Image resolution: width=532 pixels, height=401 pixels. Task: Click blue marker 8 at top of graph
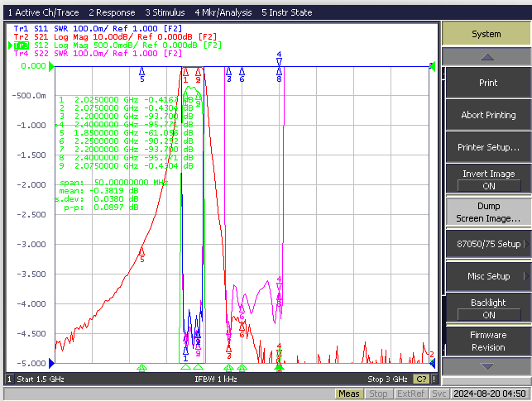click(x=279, y=75)
